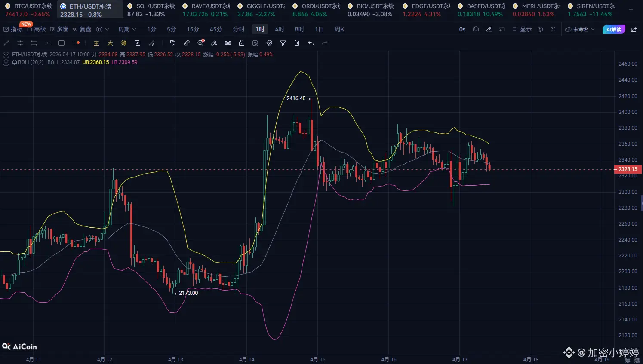
Task: Toggle the drawings lock icon
Action: tap(242, 43)
